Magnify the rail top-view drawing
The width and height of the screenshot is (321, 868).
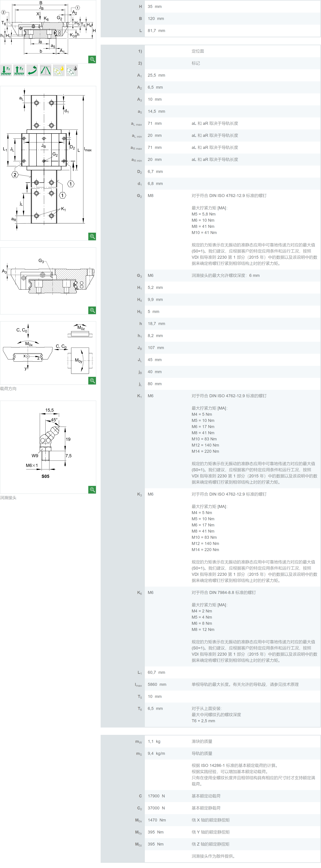pyautogui.click(x=92, y=236)
